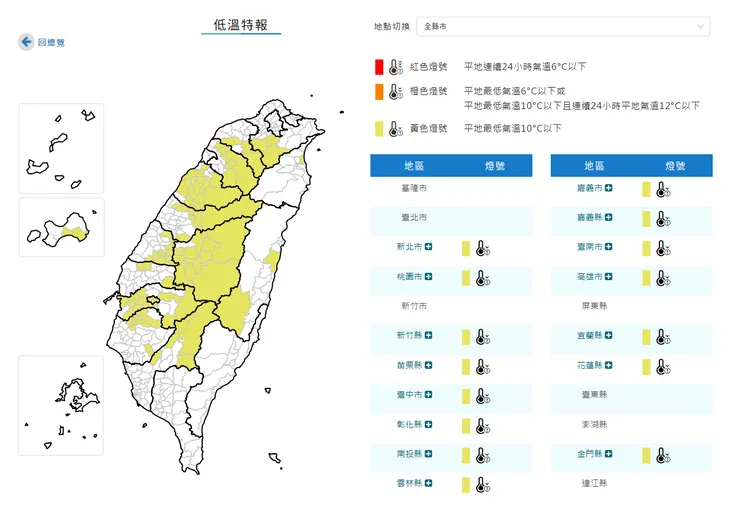Click the 新竹縣 thermometer warning icon
Screen dimensions: 750x512
(483, 337)
